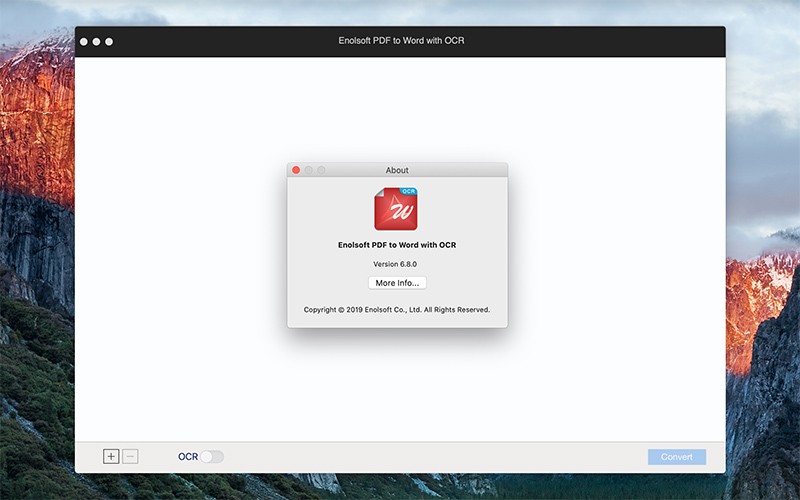Toggle the OCR switch on
This screenshot has width=800, height=500.
[212, 457]
